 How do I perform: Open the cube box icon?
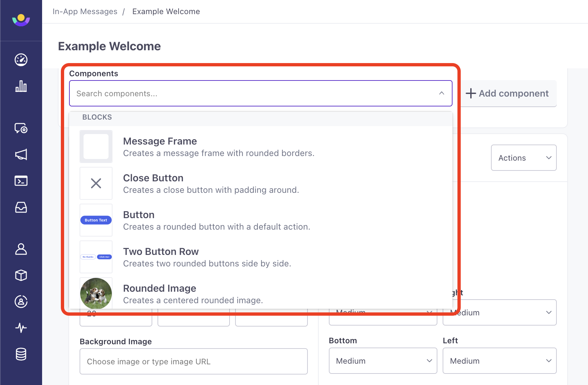[x=21, y=275]
